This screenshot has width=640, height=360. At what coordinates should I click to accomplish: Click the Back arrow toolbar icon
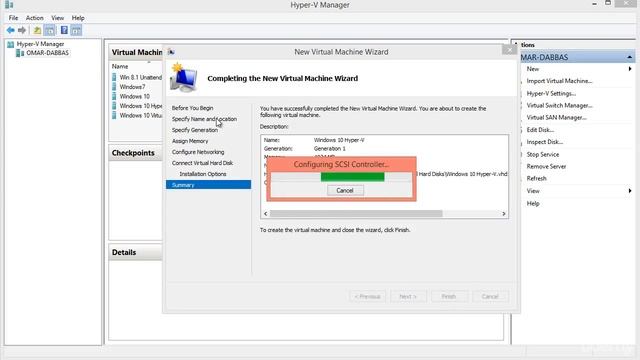click(11, 30)
